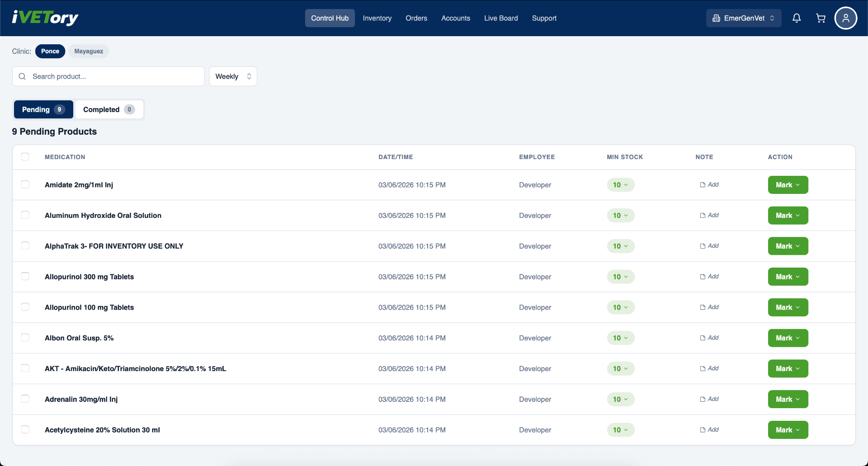The height and width of the screenshot is (466, 868).
Task: Check the Aluminum Hydroxide Oral Solution row
Action: pyautogui.click(x=25, y=215)
